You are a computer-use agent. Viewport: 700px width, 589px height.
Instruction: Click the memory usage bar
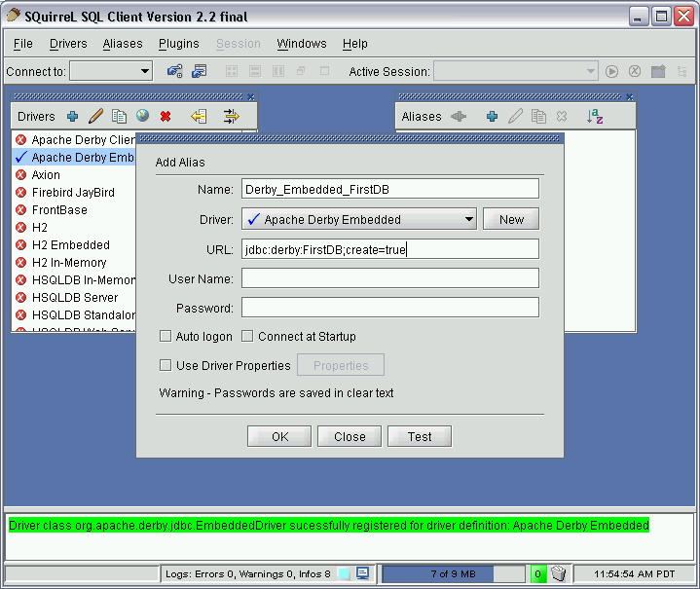(453, 573)
